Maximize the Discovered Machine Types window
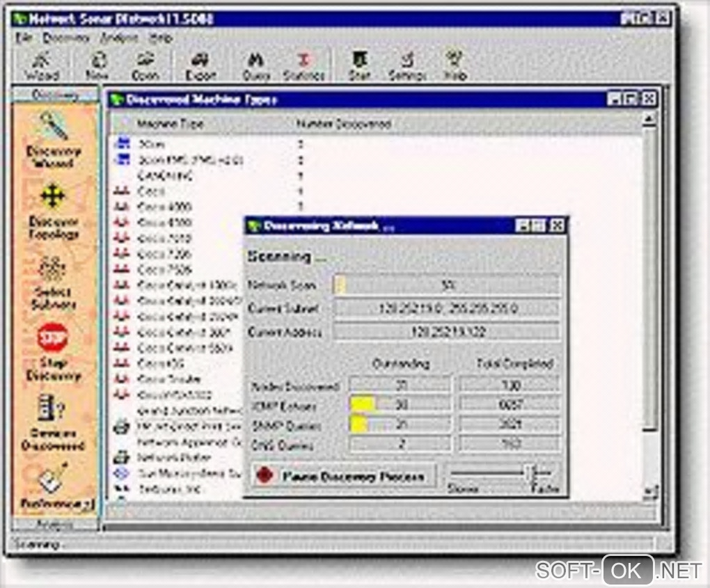This screenshot has height=588, width=710. coord(631,99)
